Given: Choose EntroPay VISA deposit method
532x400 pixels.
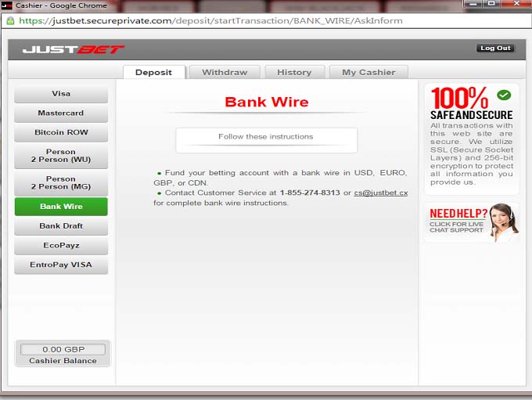Looking at the screenshot, I should tap(61, 265).
